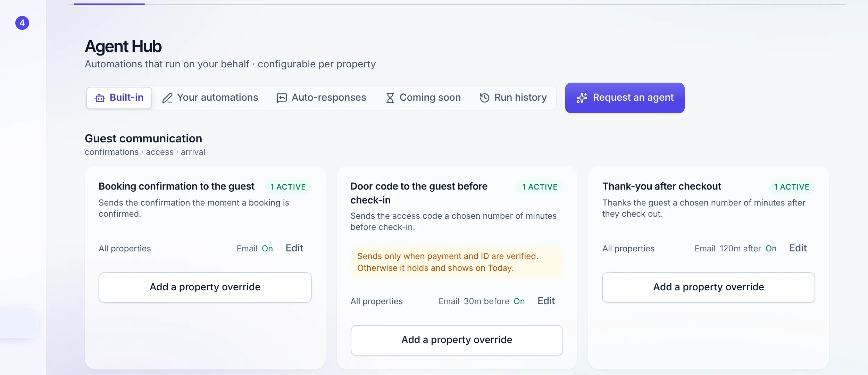Click the 'Thank-you after checkout' title
Screen dimensions: 868x375
[x=661, y=186]
